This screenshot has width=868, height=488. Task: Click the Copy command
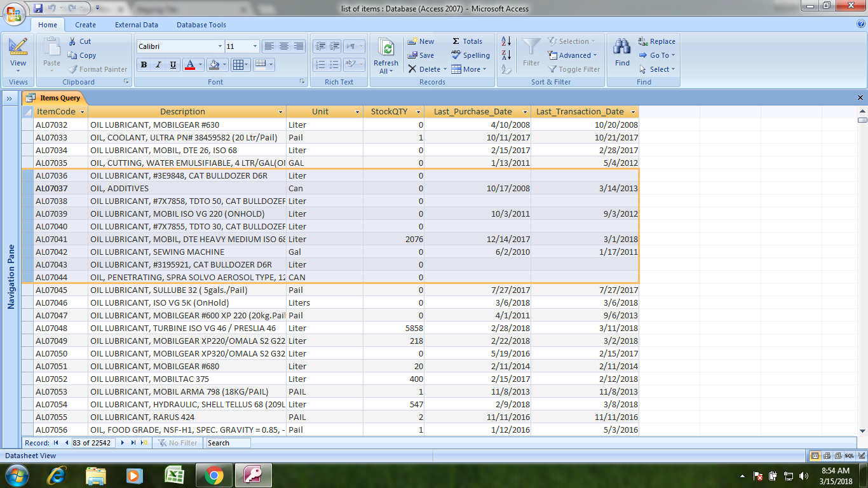tap(82, 55)
